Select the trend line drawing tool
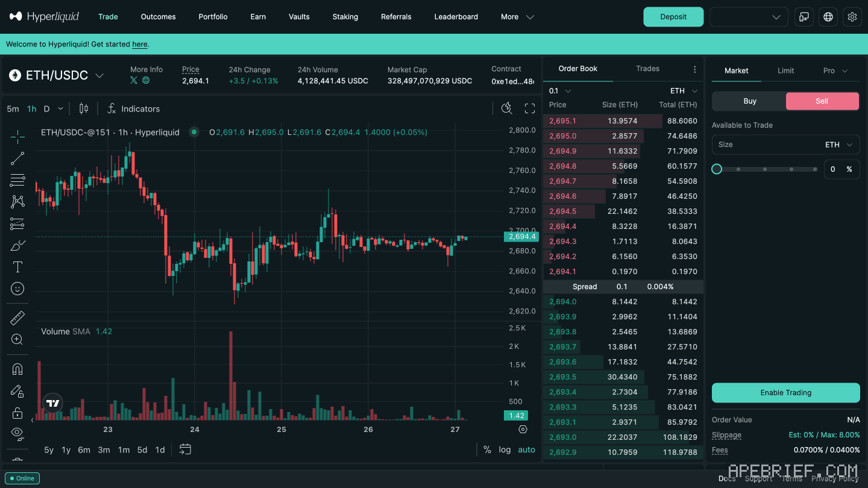 17,158
